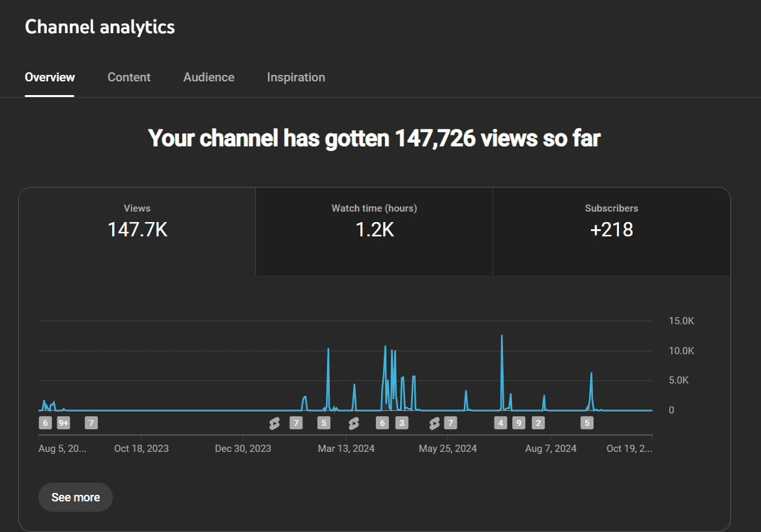Open the Audience tab
This screenshot has height=532, width=761.
[x=208, y=77]
